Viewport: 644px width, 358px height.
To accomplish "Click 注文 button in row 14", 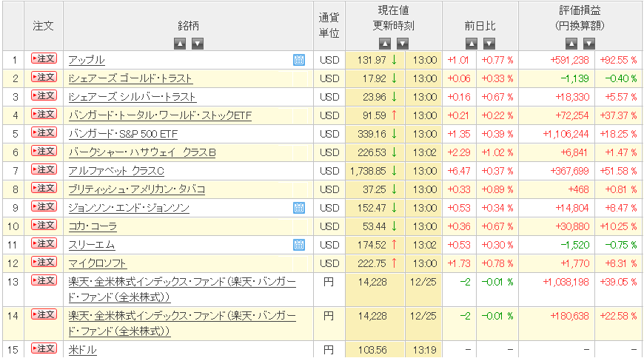I will tap(44, 314).
